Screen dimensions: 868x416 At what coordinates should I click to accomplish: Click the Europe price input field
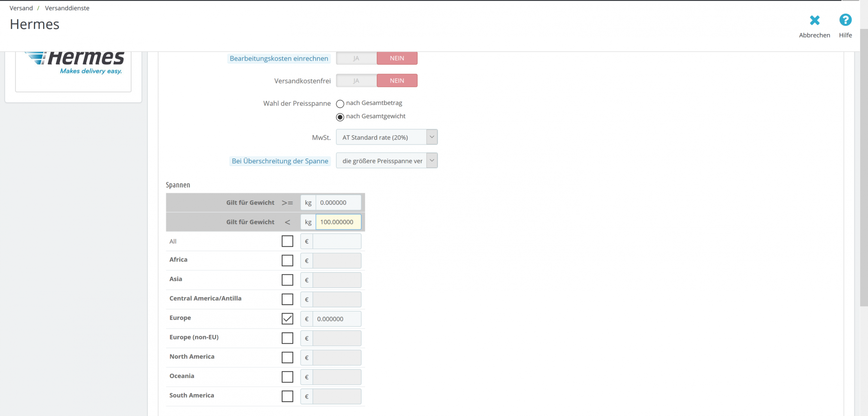tap(336, 319)
